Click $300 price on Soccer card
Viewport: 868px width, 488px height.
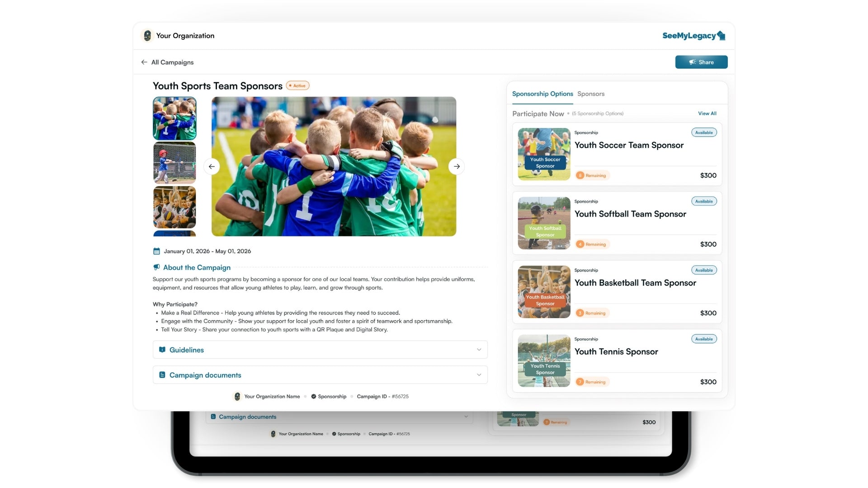point(708,175)
